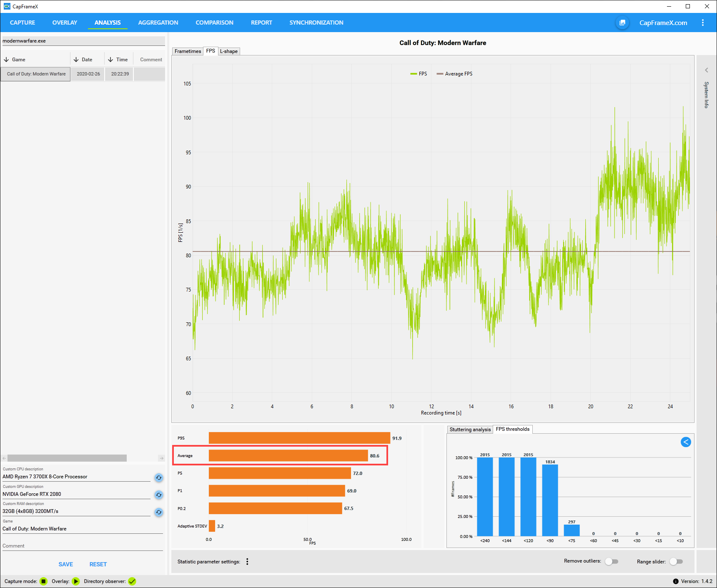Click the 20:22:39 time cell

click(x=120, y=74)
